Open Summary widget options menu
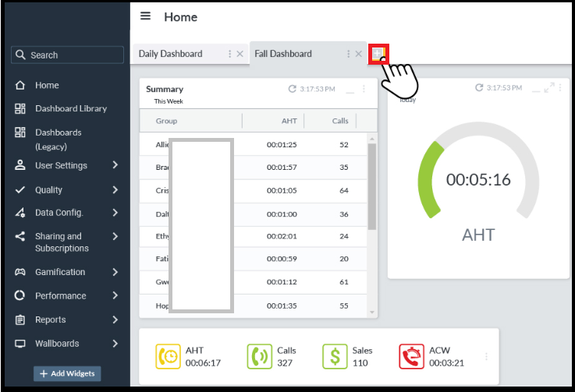Screen dimensions: 575x392 point(364,89)
